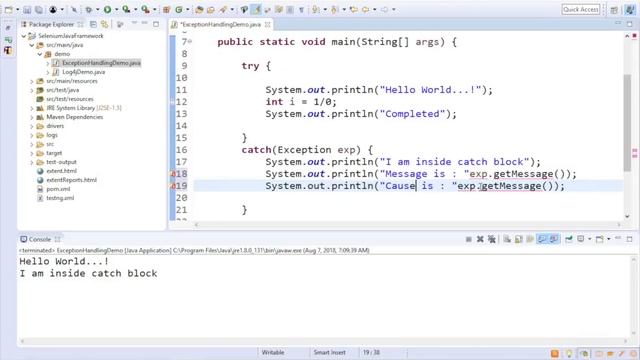Click the Pin Console icon

pyautogui.click(x=569, y=239)
